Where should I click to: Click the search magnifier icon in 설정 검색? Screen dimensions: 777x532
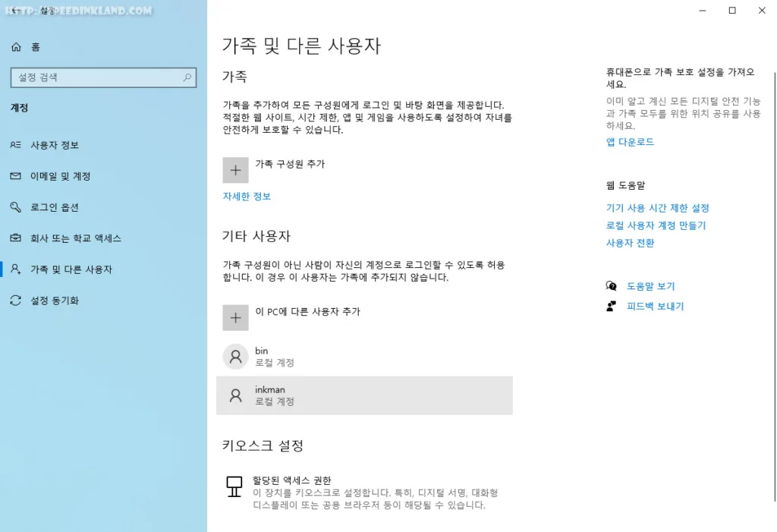point(187,77)
